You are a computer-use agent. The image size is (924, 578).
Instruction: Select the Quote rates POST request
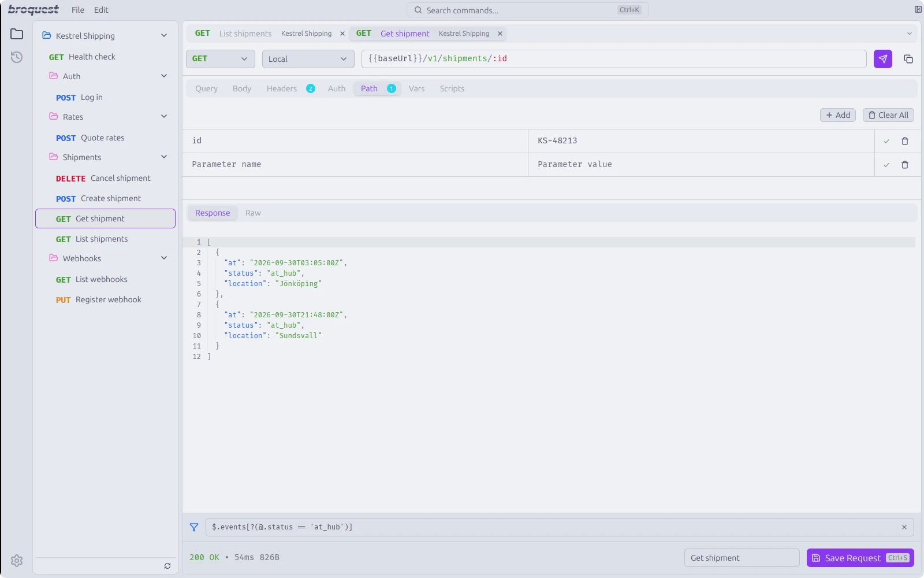(x=105, y=138)
